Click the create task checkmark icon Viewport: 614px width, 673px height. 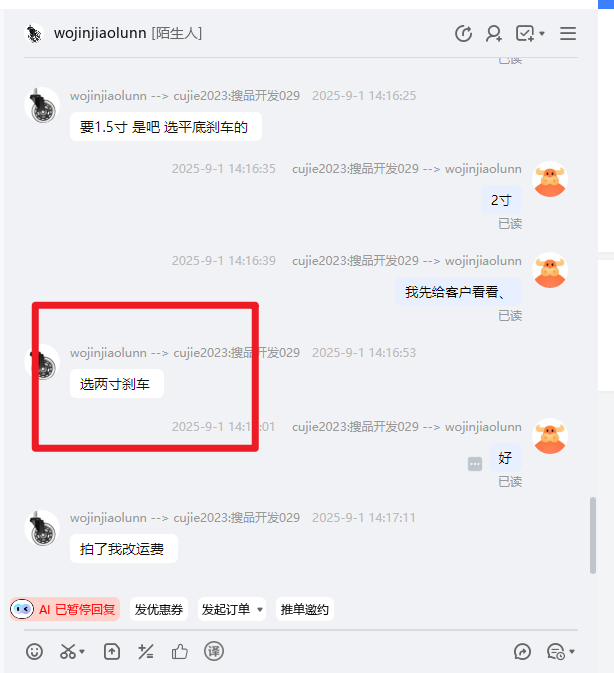(525, 33)
